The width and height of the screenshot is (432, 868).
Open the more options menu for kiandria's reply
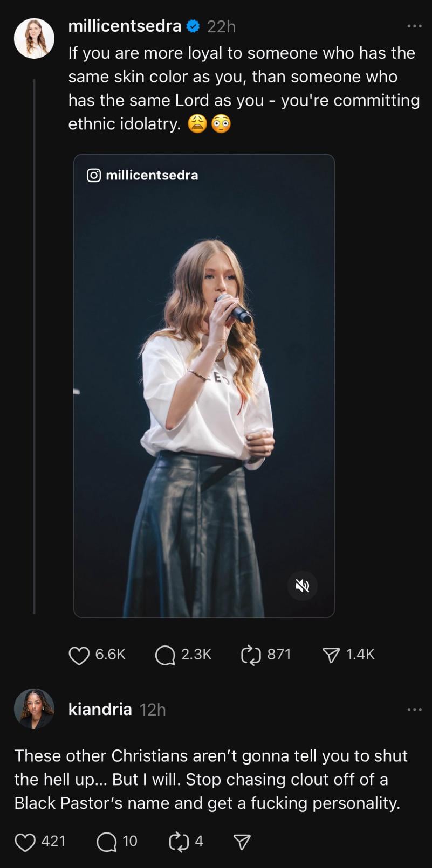point(414,709)
